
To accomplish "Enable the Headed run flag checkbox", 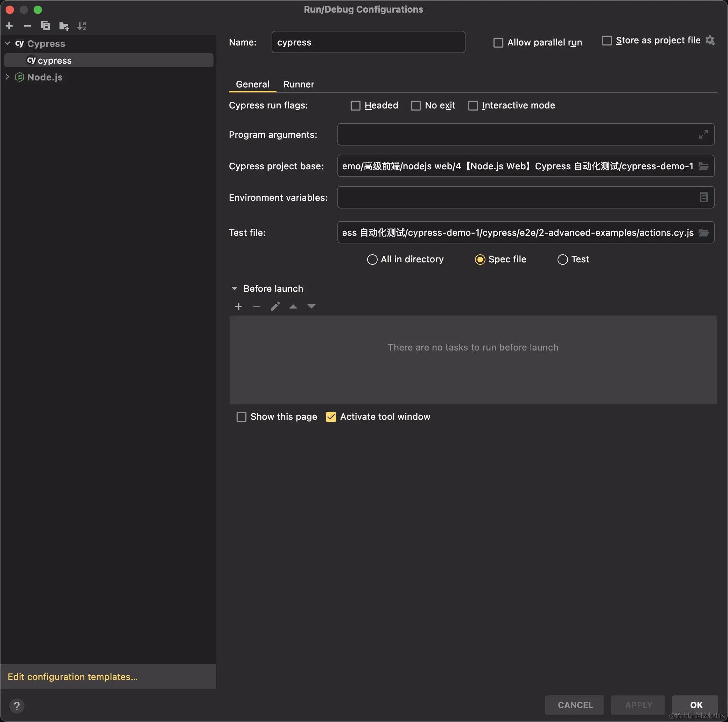I will click(x=355, y=105).
